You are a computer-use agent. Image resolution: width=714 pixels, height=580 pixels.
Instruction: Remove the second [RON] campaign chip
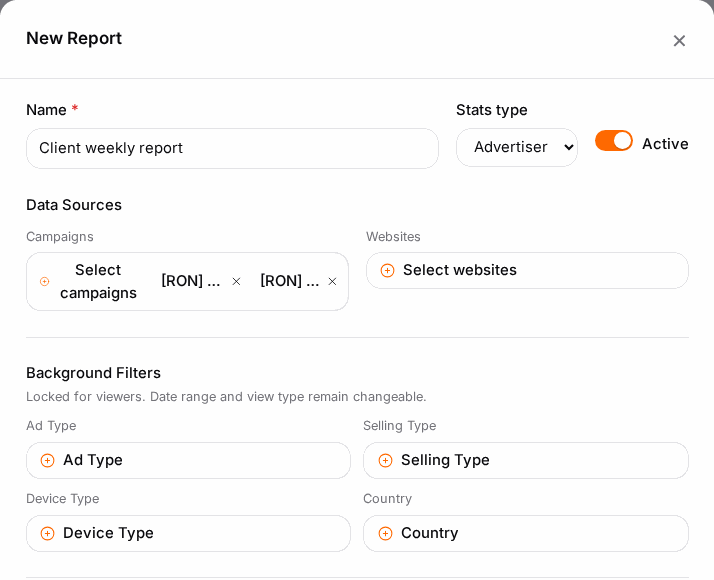pos(332,282)
